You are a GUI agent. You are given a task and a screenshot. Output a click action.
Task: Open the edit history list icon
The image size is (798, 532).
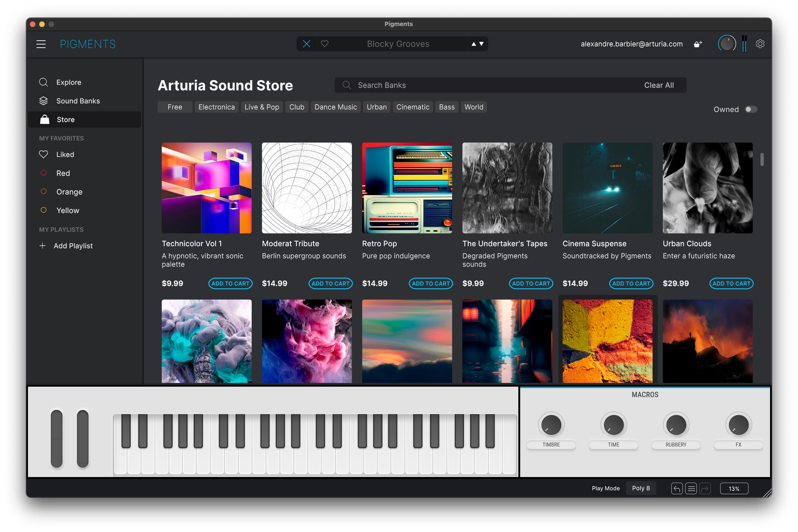(691, 489)
